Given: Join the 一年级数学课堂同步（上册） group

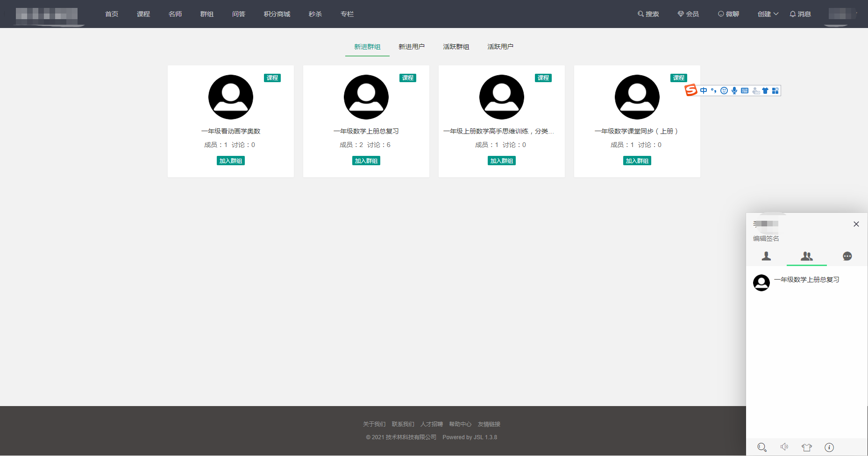Looking at the screenshot, I should pyautogui.click(x=637, y=161).
